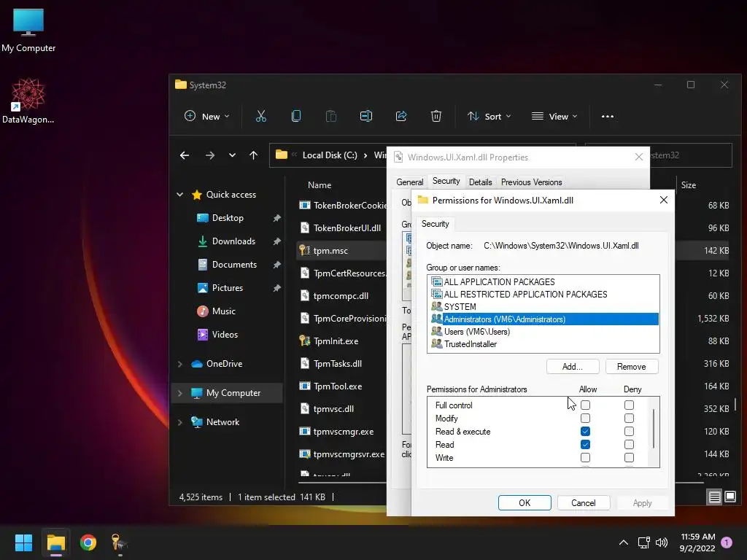This screenshot has height=560, width=747.
Task: Click the permissions list scrollbar
Action: pos(654,429)
